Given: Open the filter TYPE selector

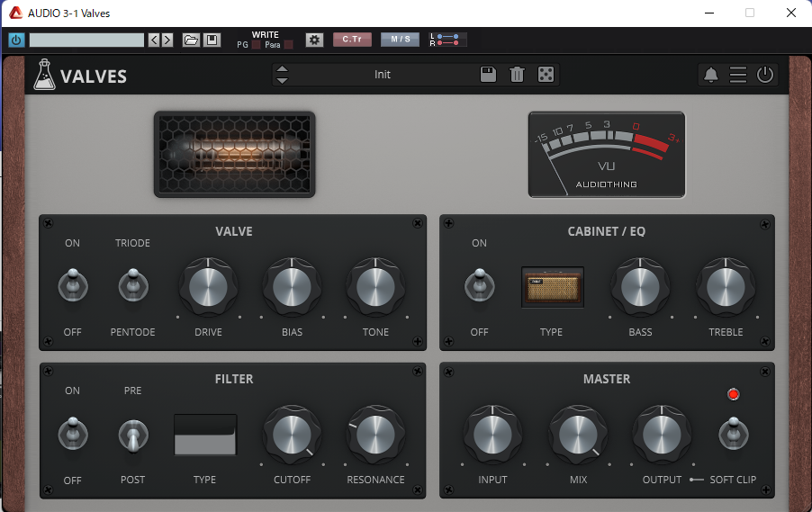Looking at the screenshot, I should coord(205,435).
